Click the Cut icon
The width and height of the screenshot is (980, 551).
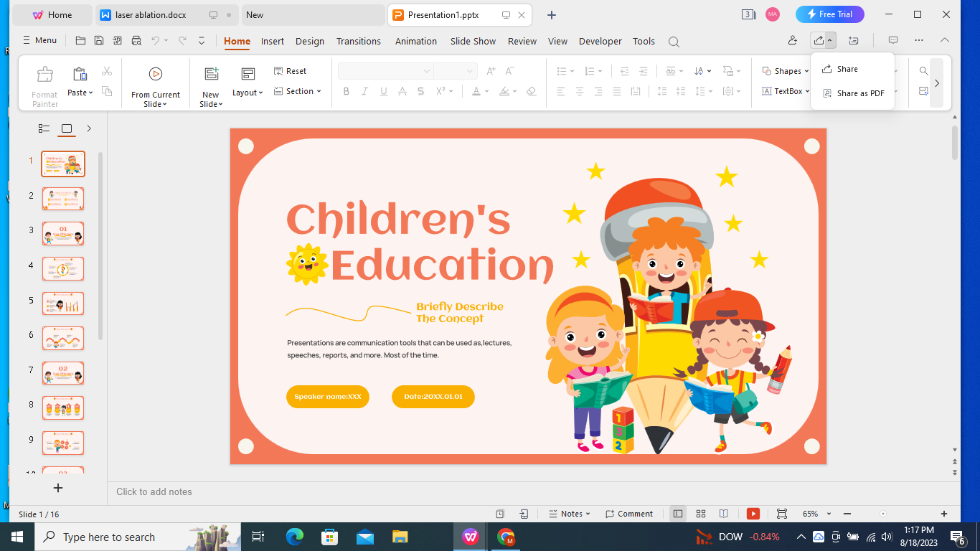click(106, 71)
